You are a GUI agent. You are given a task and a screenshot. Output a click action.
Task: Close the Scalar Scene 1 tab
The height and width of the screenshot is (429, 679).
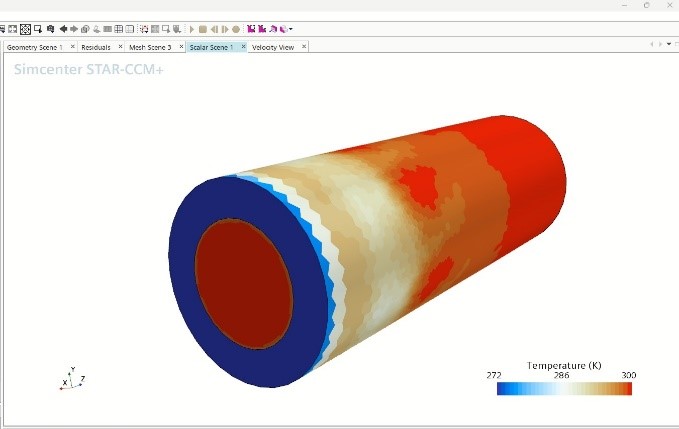[x=241, y=47]
